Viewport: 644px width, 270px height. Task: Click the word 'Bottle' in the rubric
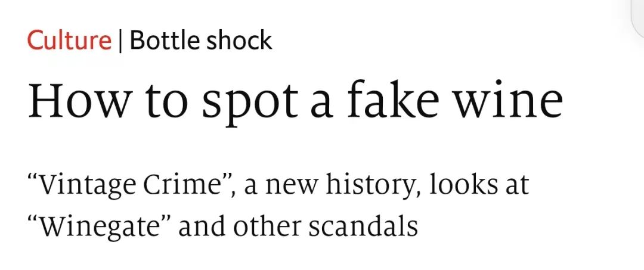163,41
